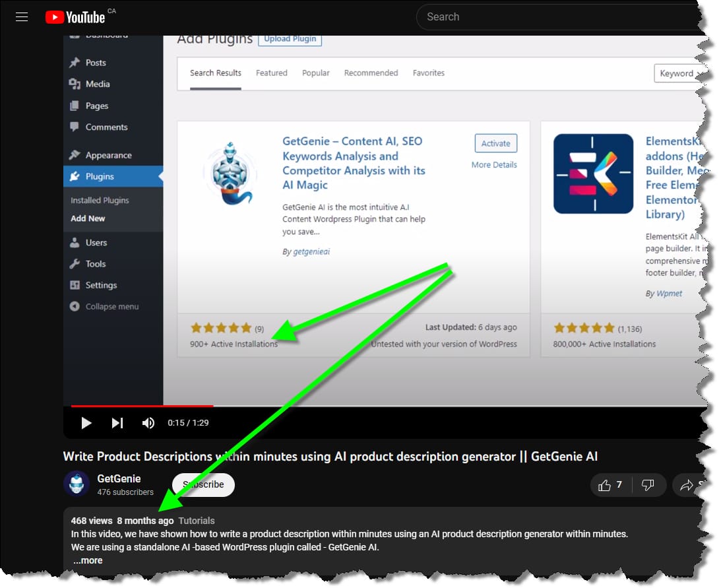Image resolution: width=719 pixels, height=588 pixels.
Task: Open Posts in WordPress sidebar
Action: click(96, 63)
